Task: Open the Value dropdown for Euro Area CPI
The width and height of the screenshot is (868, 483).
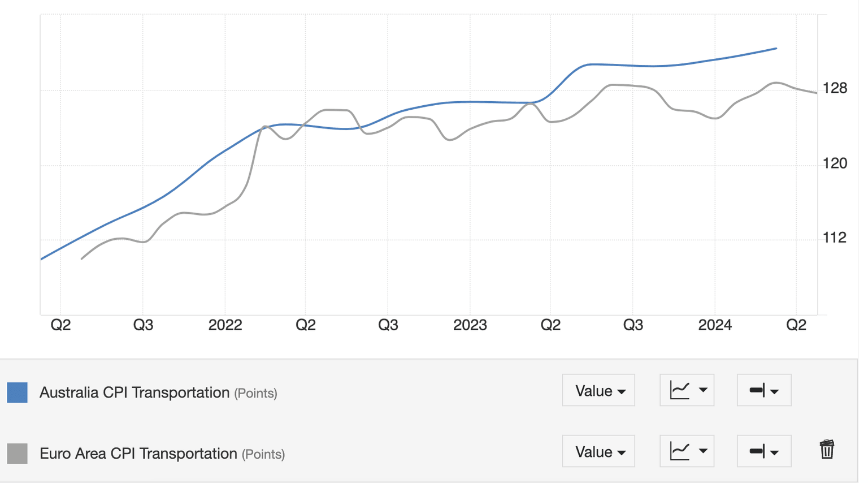Action: click(x=598, y=451)
